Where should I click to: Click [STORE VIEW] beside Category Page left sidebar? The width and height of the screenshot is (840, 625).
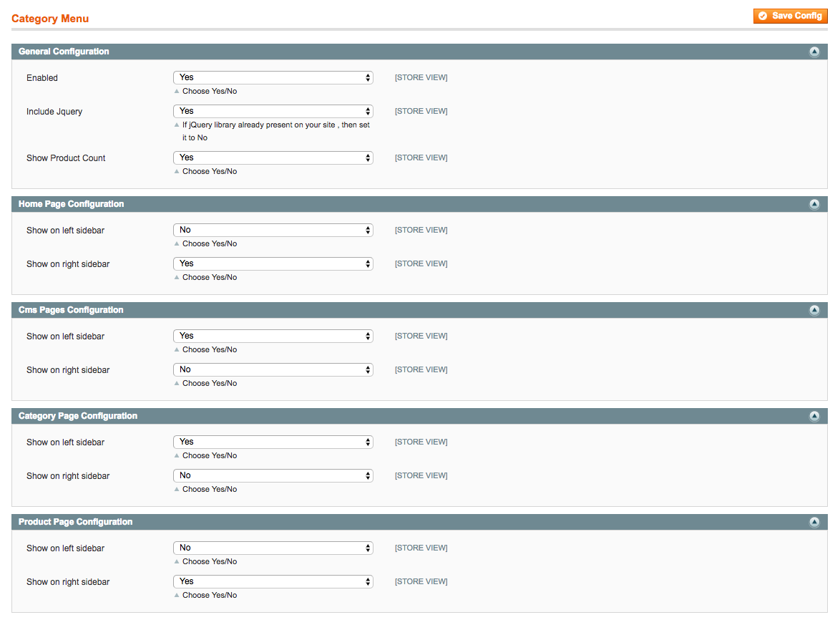(x=421, y=442)
